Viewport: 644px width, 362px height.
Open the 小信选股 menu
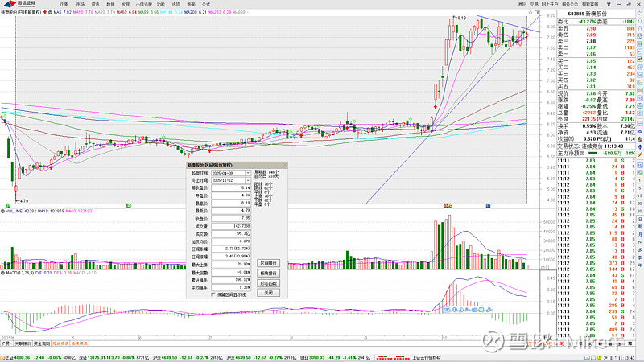coord(147,4)
